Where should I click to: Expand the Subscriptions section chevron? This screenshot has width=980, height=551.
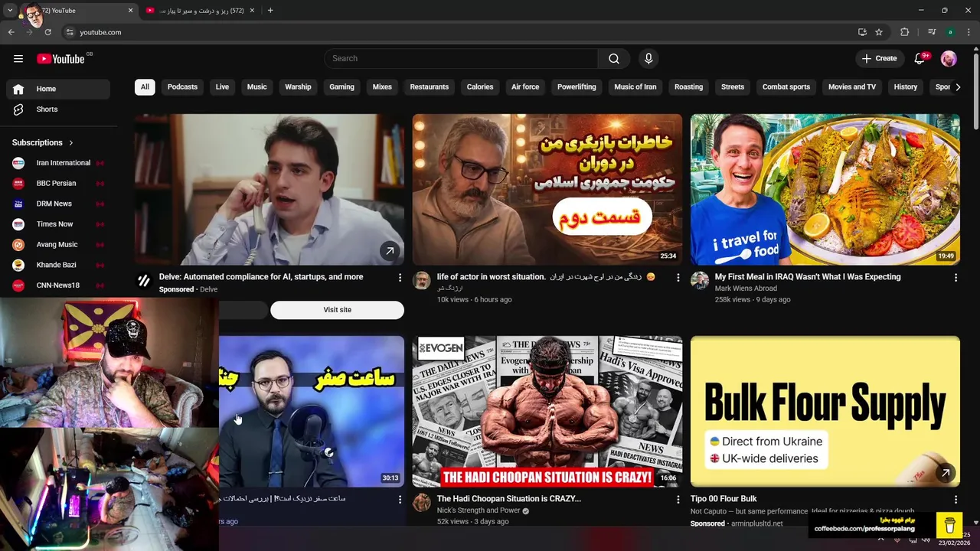(71, 142)
